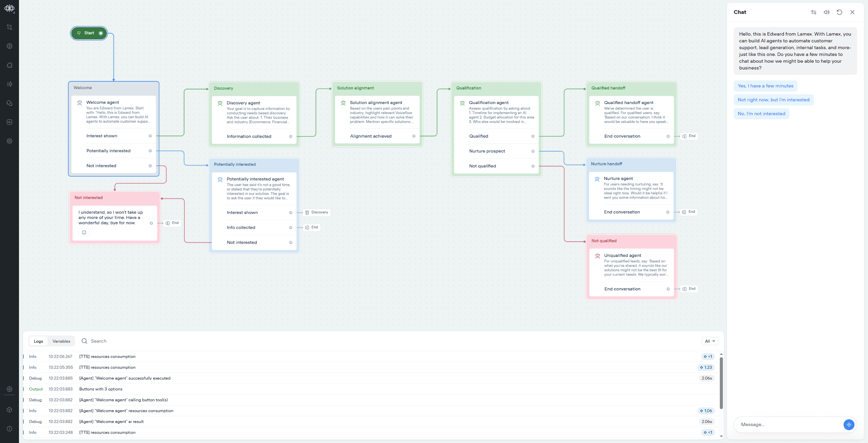Open the transcripts chat bubble sidebar icon

click(x=9, y=103)
